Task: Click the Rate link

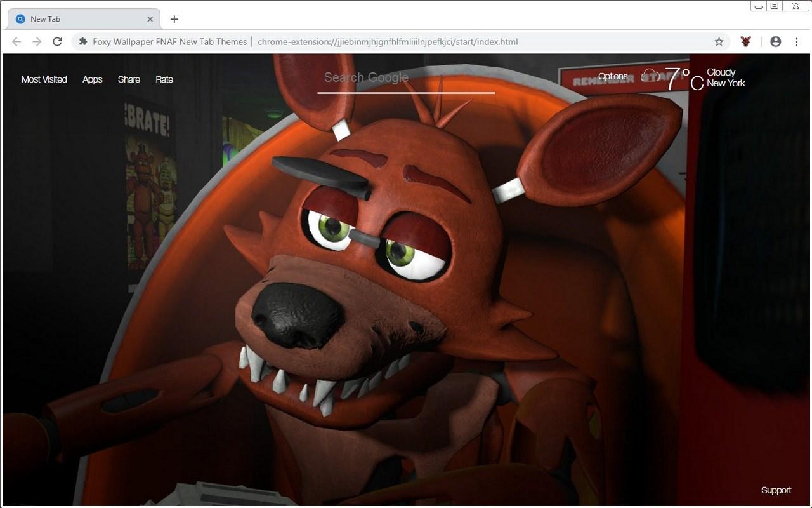Action: point(164,79)
